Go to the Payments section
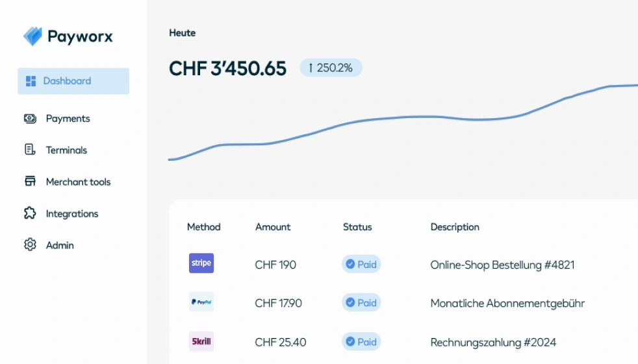The width and height of the screenshot is (638, 364). click(68, 119)
